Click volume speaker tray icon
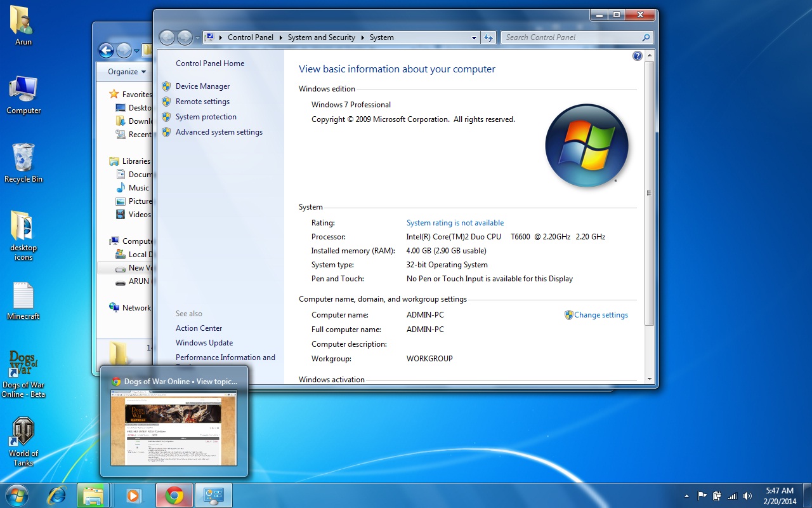 pyautogui.click(x=747, y=496)
